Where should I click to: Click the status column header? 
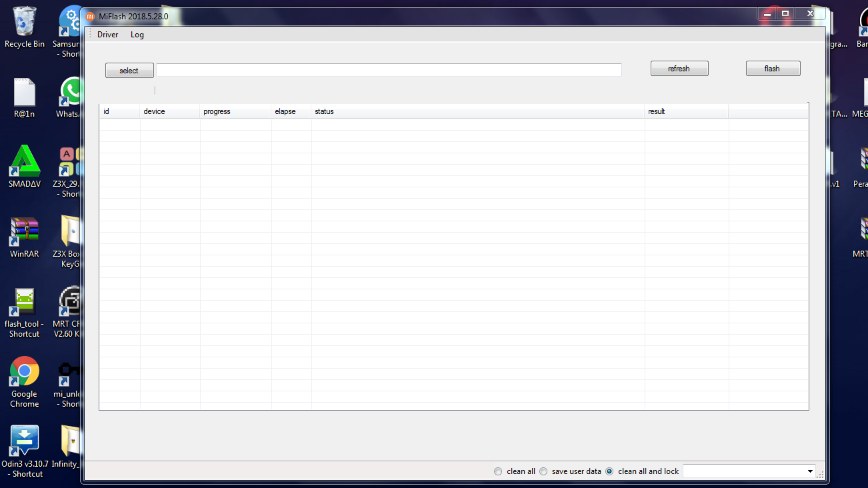[x=478, y=111]
